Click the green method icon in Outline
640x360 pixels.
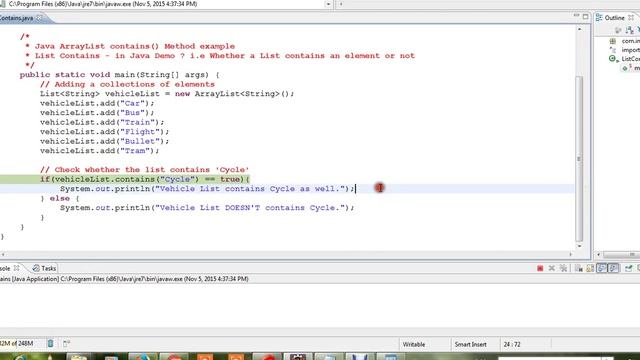point(626,68)
